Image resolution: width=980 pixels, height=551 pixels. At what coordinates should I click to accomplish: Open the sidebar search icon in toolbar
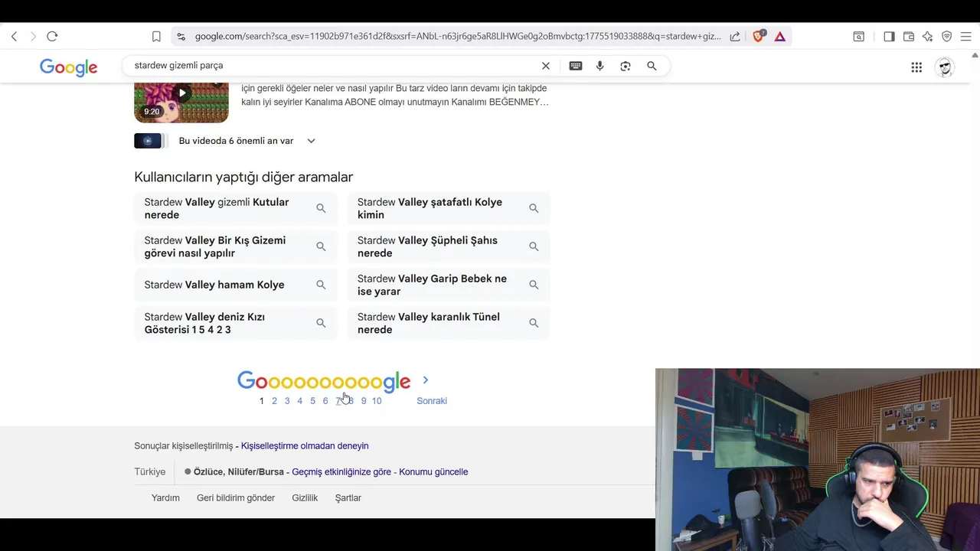859,36
